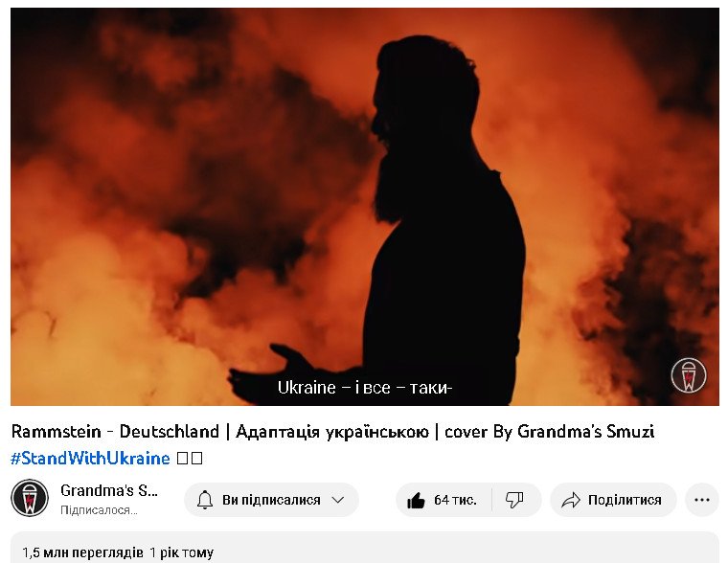
Task: Open Grandma's Smuzi channel avatar
Action: tap(30, 498)
